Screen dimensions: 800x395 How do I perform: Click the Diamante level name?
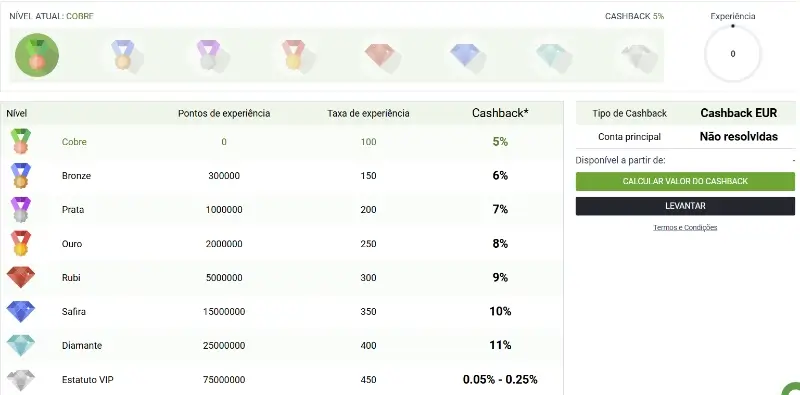[x=82, y=345]
